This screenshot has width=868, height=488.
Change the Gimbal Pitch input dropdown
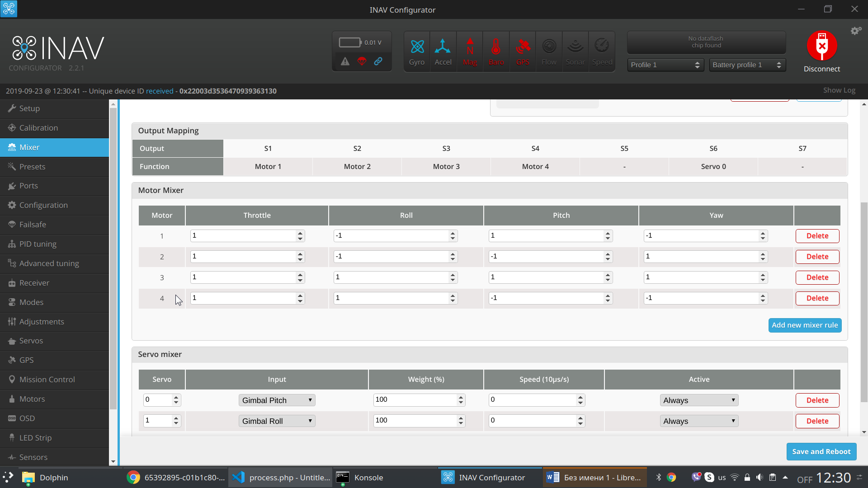pos(276,400)
